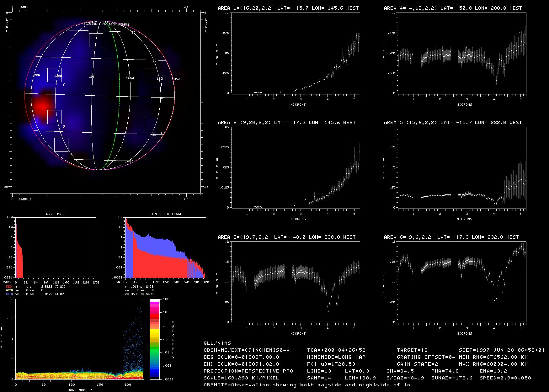
Task: Click the AREA 3 spectrum plot
Action: (x=296, y=282)
